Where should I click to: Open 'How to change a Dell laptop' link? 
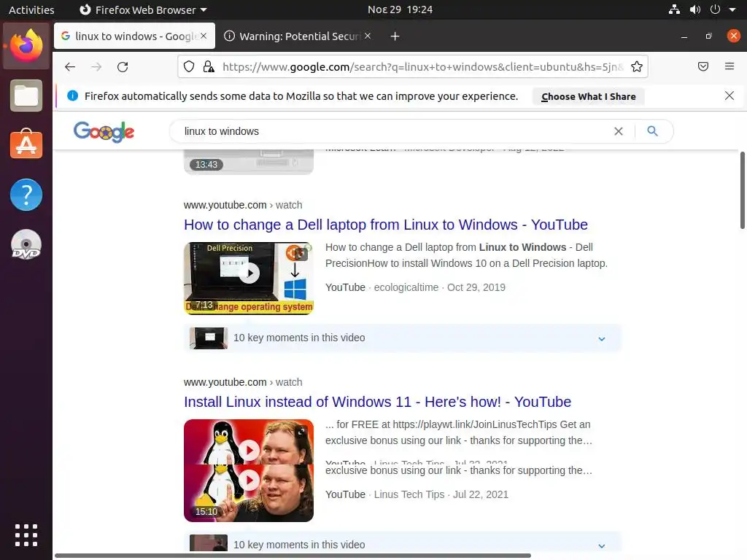386,225
